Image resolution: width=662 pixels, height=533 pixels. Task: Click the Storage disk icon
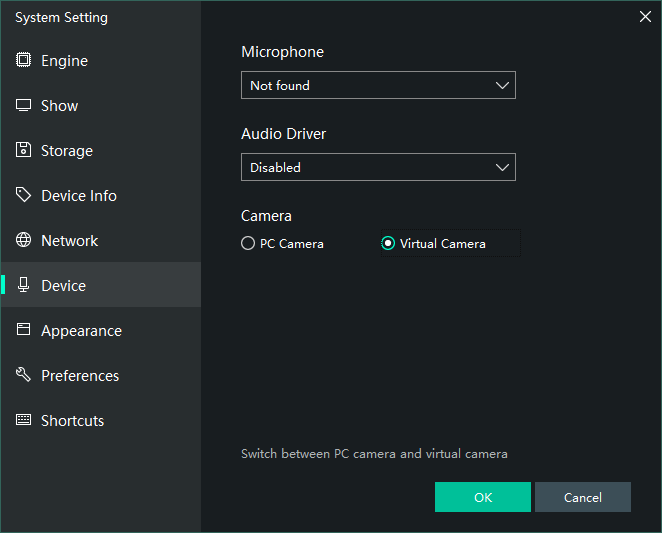tap(23, 150)
